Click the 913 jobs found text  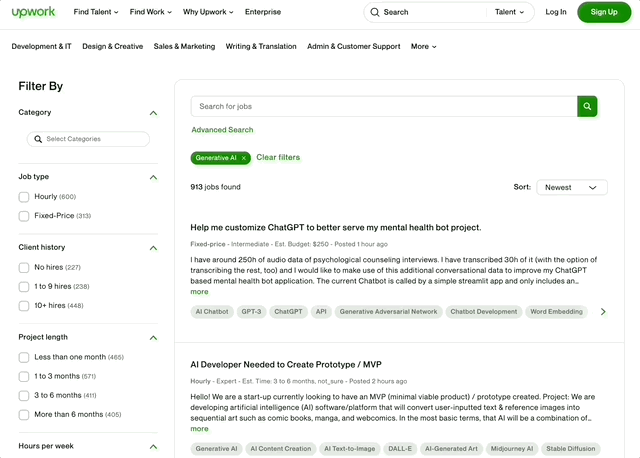point(216,187)
